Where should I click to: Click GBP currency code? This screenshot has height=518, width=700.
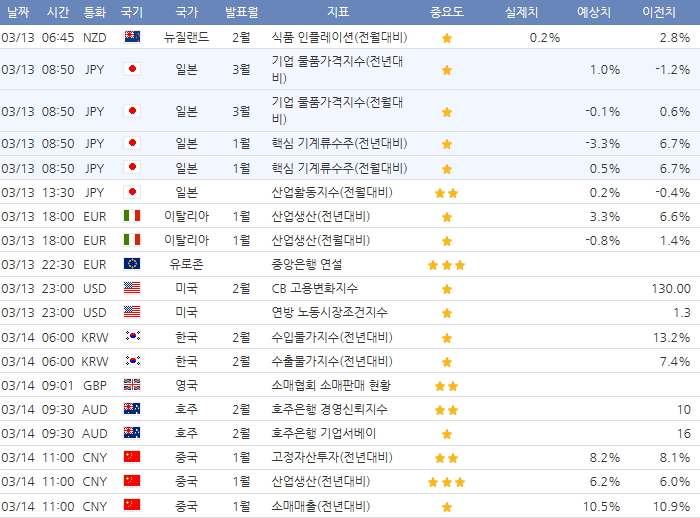point(95,385)
